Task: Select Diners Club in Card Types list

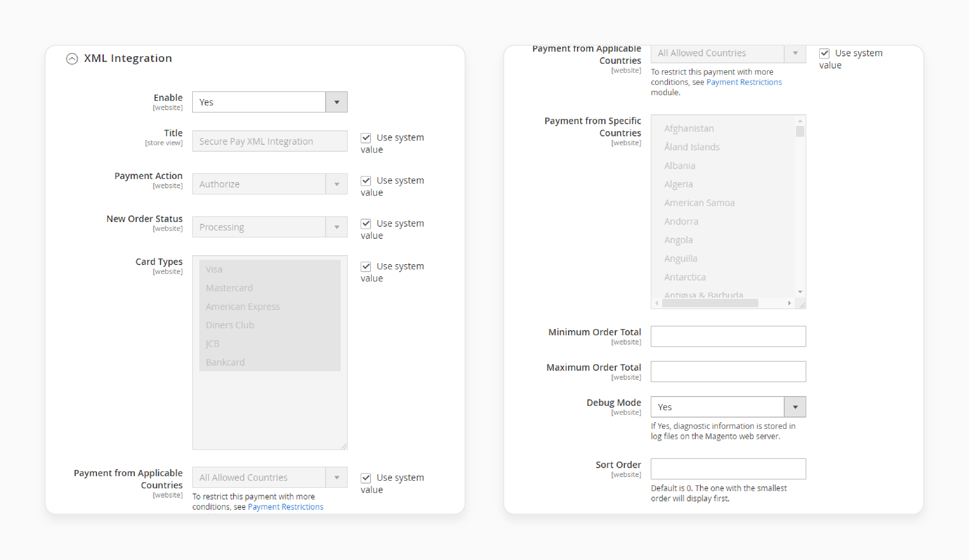Action: pos(270,325)
